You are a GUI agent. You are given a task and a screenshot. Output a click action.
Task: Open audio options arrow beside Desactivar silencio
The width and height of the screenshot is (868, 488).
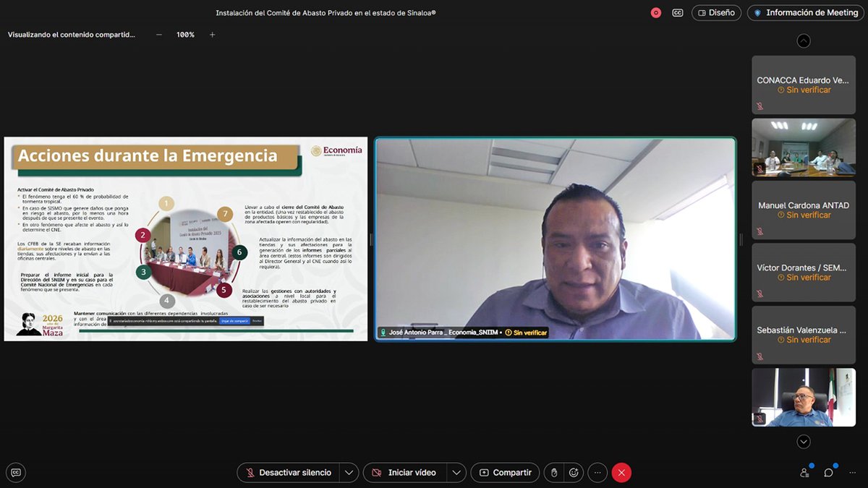tap(349, 473)
